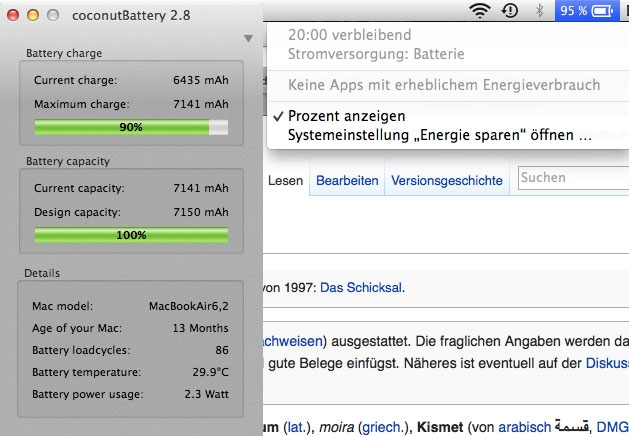This screenshot has height=436, width=629.
Task: Open the Versionsgeschichte tab
Action: 447,180
